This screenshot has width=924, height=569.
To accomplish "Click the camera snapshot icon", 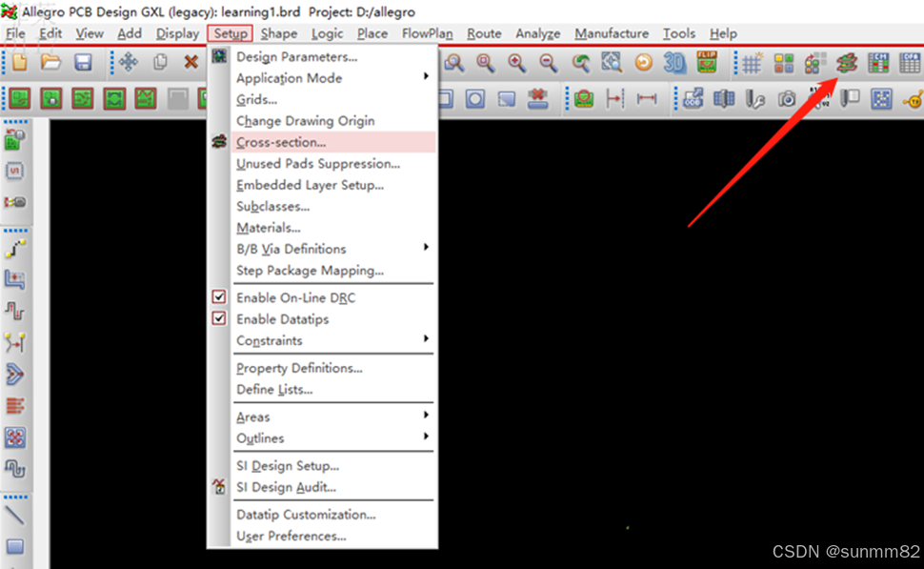I will 787,99.
